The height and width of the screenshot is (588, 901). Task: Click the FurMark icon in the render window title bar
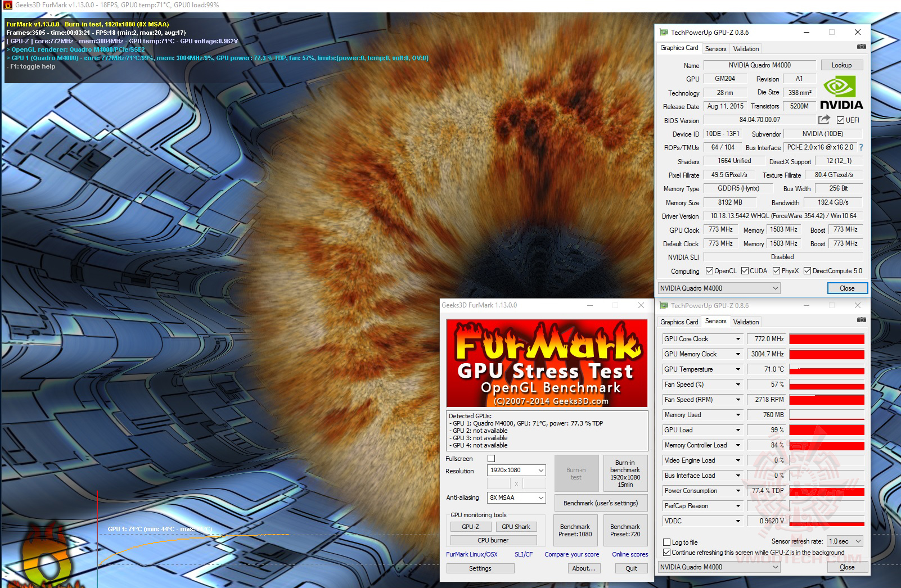click(x=7, y=5)
